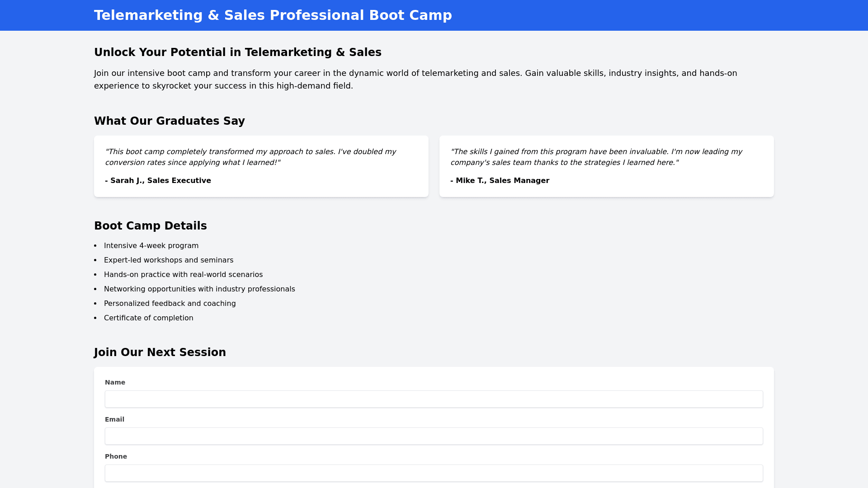
Task: Click the intro paragraph about the boot camp
Action: 415,80
